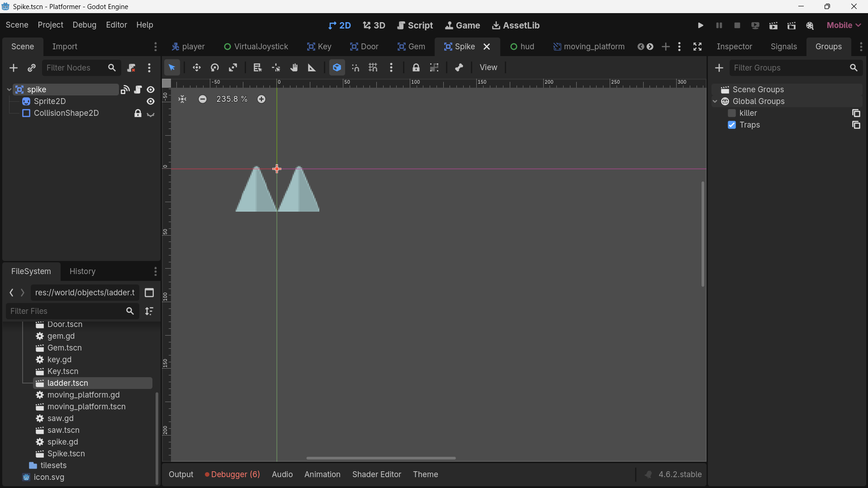Select the Move mode tool
Screen dimensions: 868x488
point(196,68)
